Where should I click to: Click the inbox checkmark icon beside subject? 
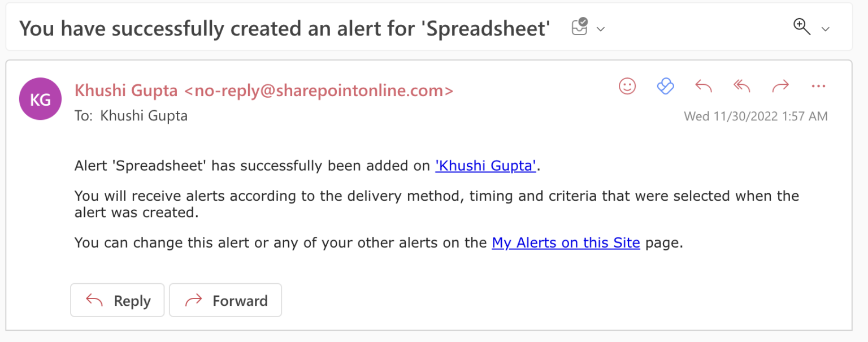coord(580,27)
